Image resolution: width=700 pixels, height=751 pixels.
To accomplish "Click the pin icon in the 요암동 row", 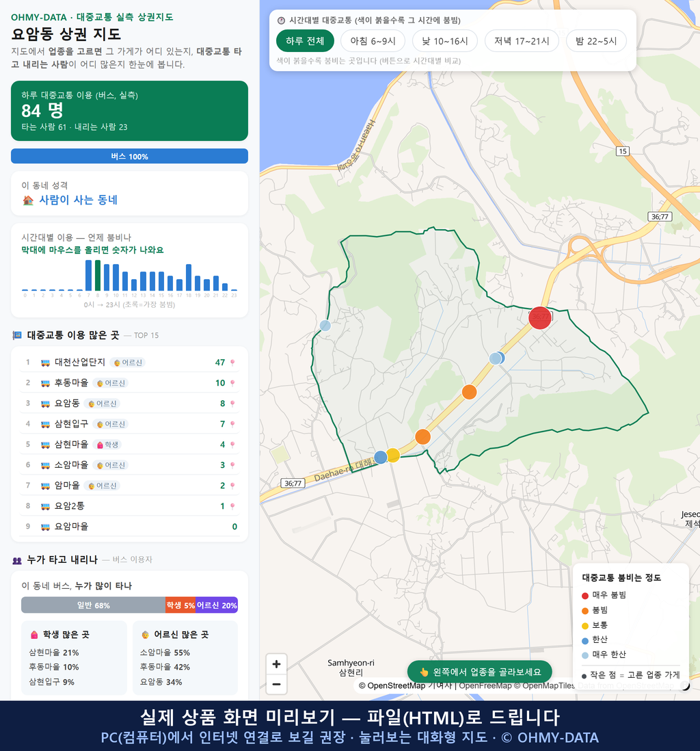I will (x=232, y=404).
